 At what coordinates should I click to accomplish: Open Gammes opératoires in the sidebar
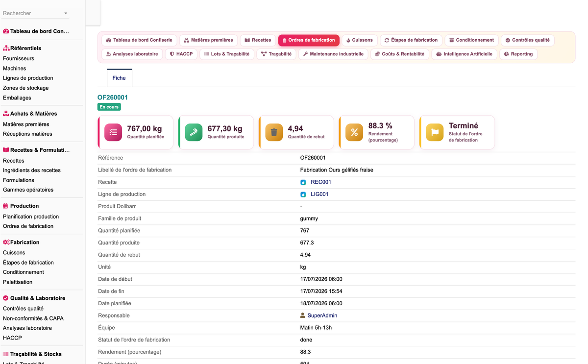(x=28, y=190)
